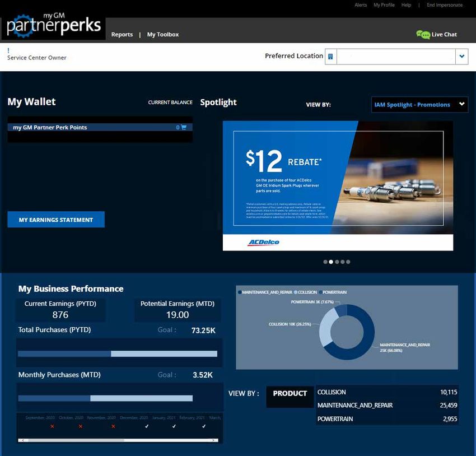
Task: Click the COLLISION row in the product table
Action: tap(387, 392)
